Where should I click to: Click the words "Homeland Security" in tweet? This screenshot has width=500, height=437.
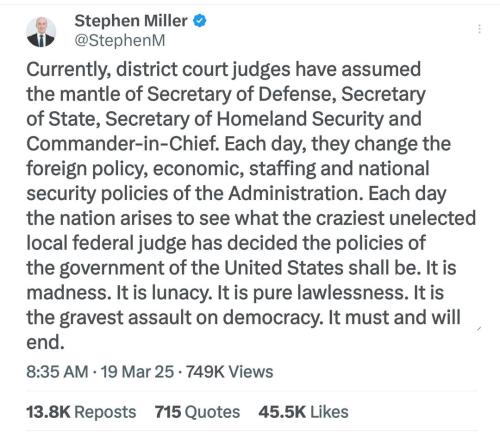click(301, 119)
